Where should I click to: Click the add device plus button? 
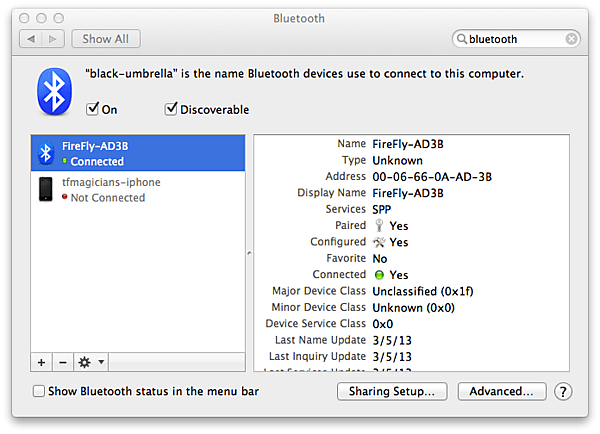pyautogui.click(x=41, y=361)
